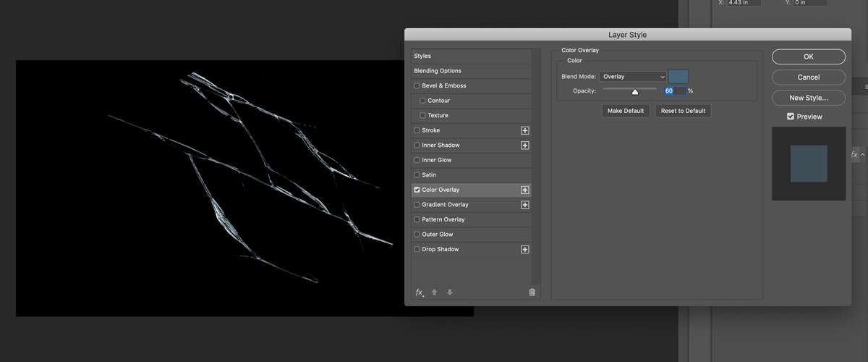This screenshot has height=362, width=868.
Task: Open the fx effects menu at list bottom
Action: [x=419, y=292]
